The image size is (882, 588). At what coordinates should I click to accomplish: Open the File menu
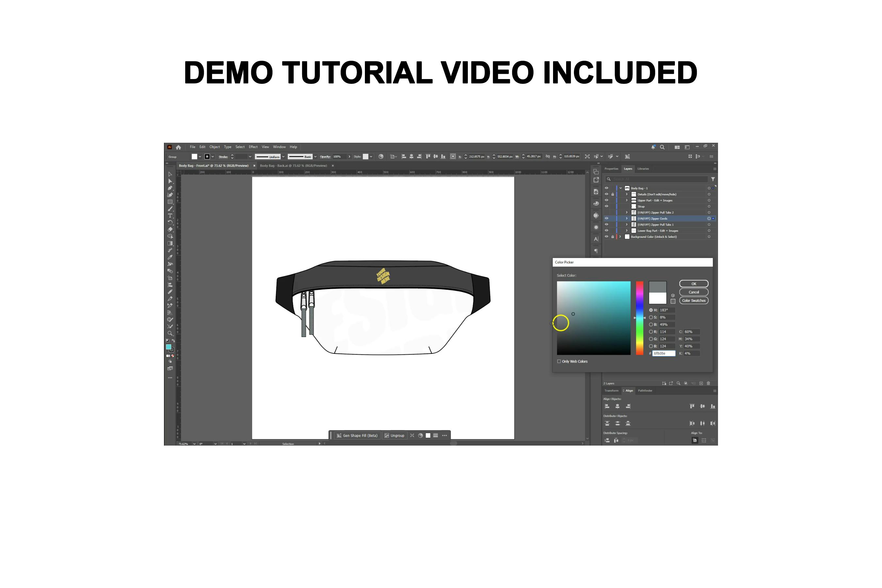192,147
